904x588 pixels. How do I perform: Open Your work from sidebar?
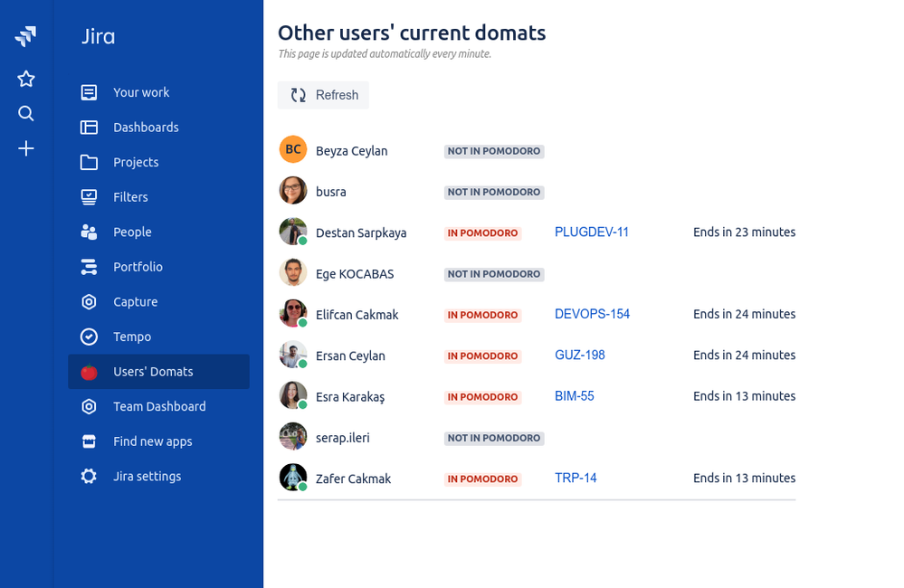click(158, 92)
